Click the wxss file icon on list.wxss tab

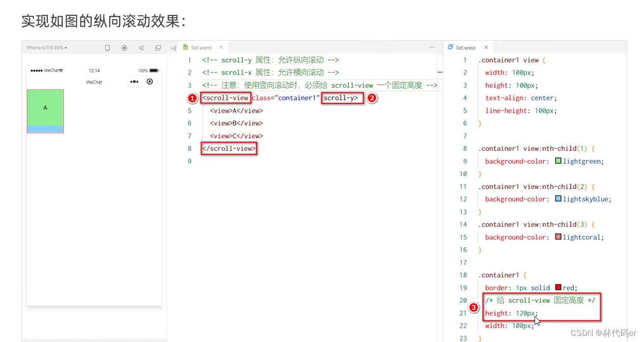point(451,47)
